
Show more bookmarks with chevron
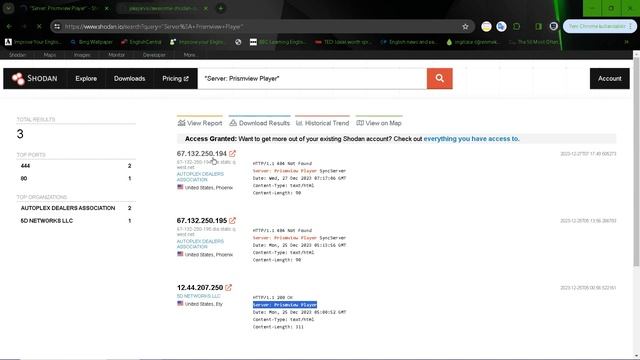[626, 42]
